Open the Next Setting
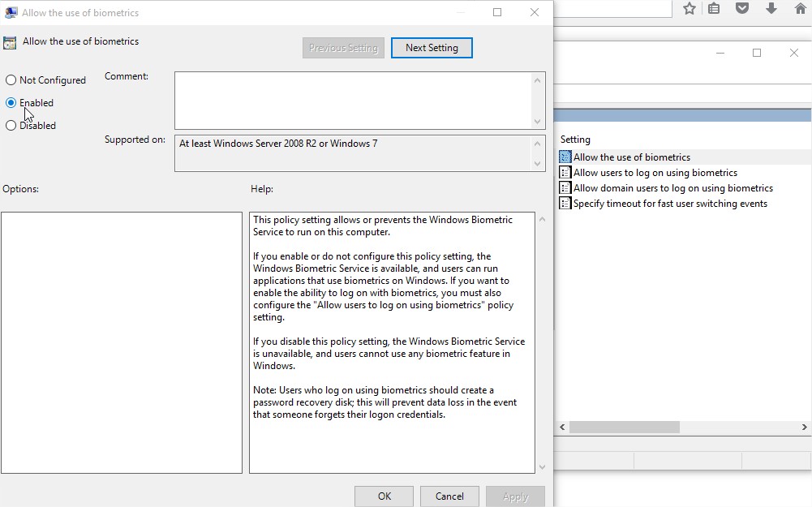This screenshot has width=812, height=507. click(432, 48)
